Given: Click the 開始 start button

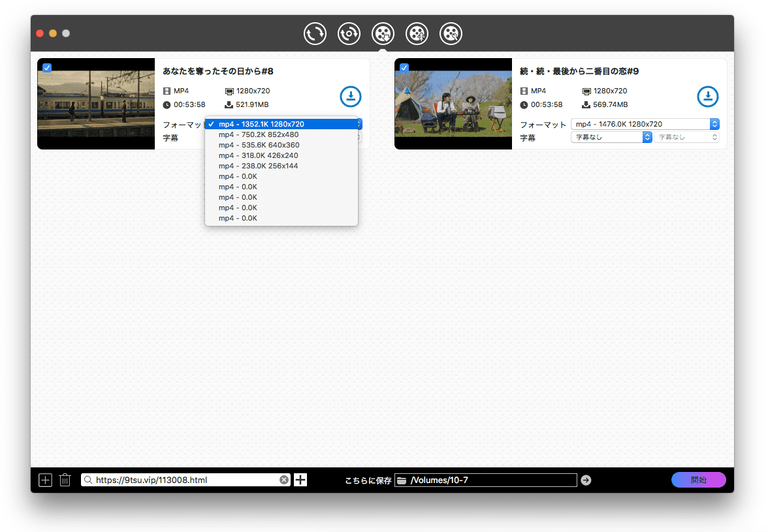Looking at the screenshot, I should [699, 480].
